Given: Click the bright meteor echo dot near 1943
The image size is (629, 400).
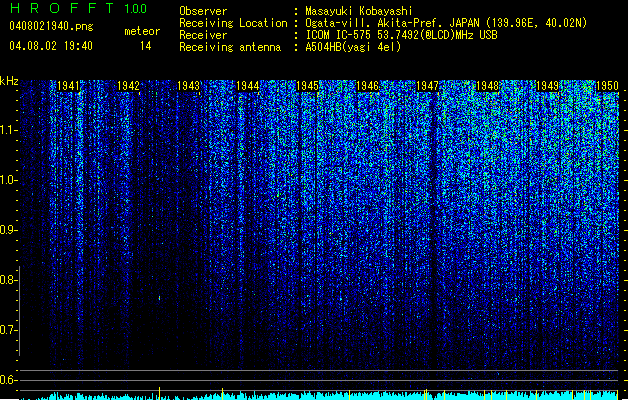Looking at the screenshot, I should (159, 298).
